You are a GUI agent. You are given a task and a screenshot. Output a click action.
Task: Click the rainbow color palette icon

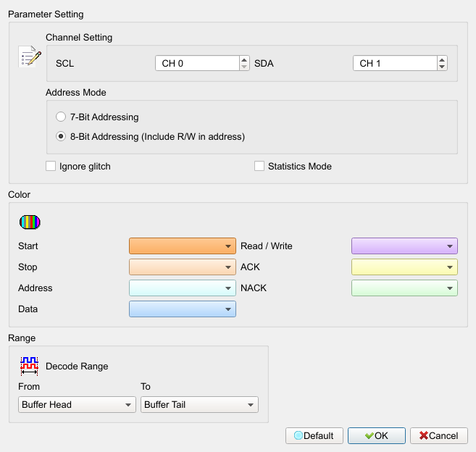point(30,222)
